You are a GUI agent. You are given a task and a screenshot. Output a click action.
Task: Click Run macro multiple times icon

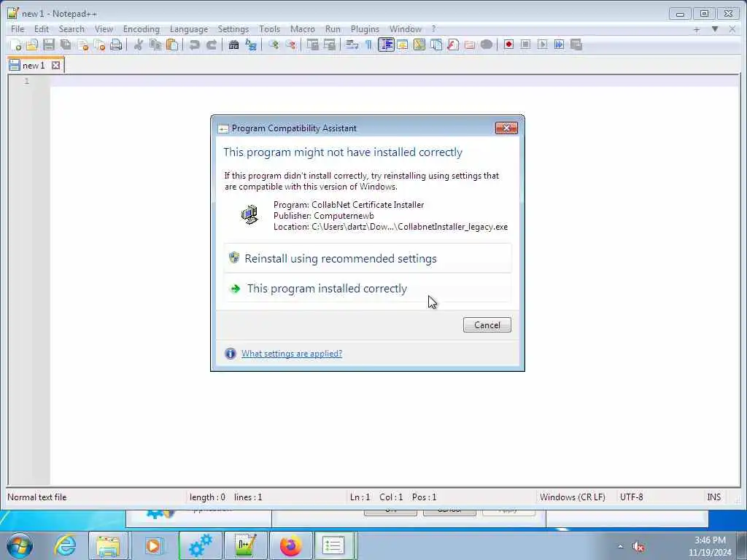[x=560, y=44]
